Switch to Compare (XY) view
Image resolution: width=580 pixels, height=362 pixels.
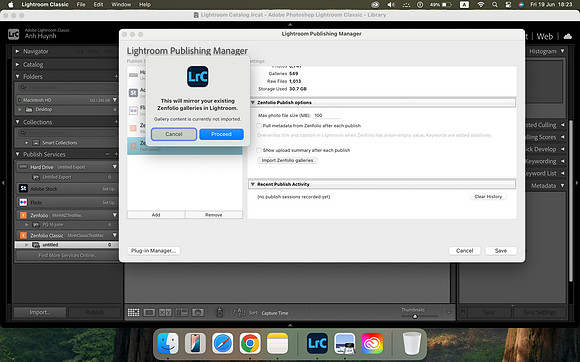coord(165,313)
